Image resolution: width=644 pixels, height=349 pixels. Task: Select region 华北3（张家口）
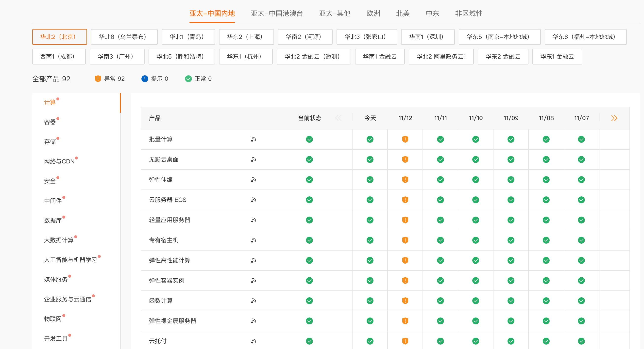pos(367,37)
